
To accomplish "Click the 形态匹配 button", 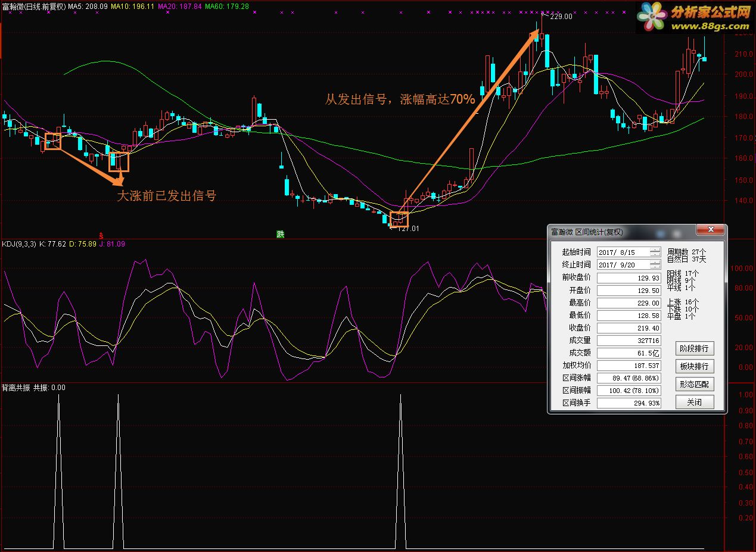I will click(694, 384).
